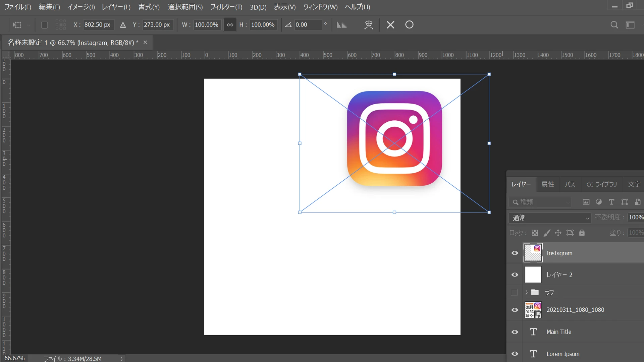The image size is (644, 362).
Task: Switch to the 属性 panel tab
Action: pyautogui.click(x=547, y=184)
